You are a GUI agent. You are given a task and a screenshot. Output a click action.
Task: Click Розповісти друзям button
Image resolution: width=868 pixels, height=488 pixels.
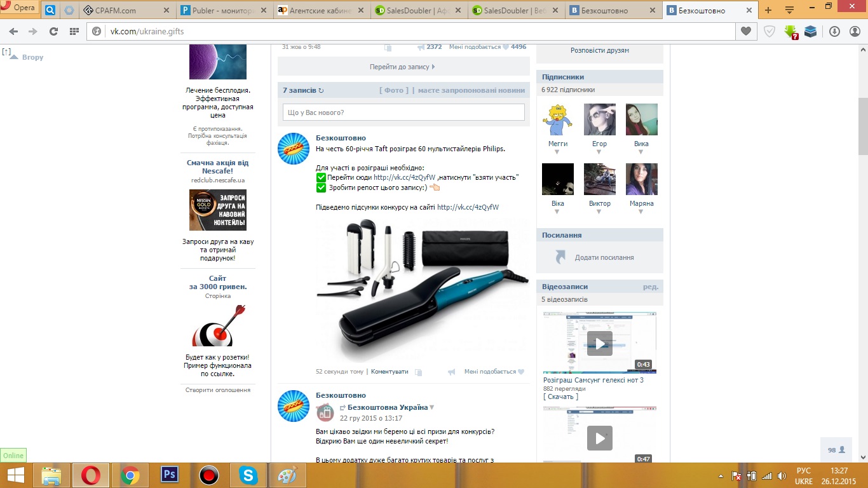point(600,50)
